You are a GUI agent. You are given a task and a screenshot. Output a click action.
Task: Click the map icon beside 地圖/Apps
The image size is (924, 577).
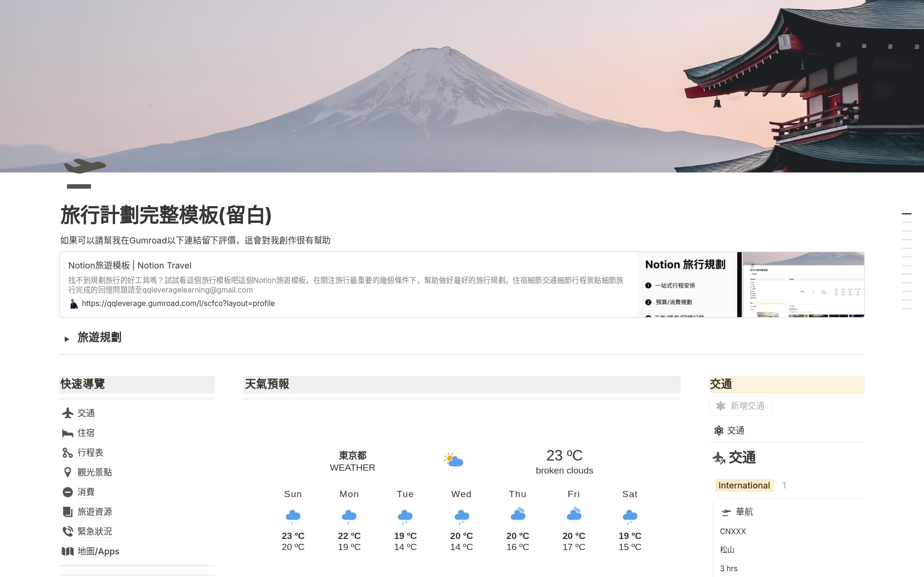point(68,551)
